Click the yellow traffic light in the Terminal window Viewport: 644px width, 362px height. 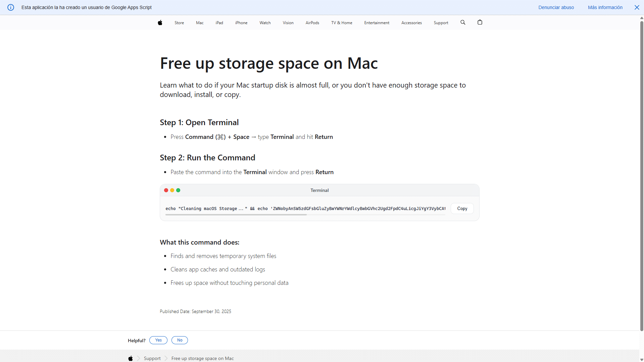[x=172, y=190]
